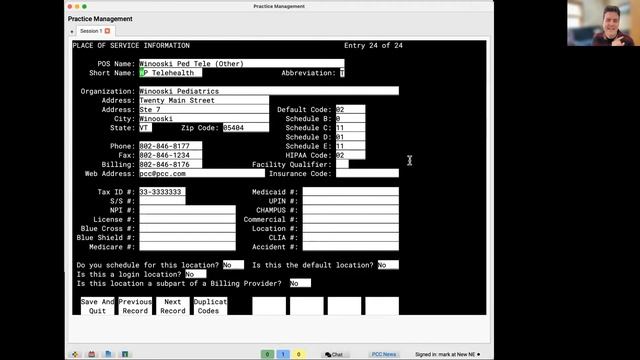This screenshot has width=640, height=360.
Task: Click the City field containing Winooski
Action: point(204,118)
